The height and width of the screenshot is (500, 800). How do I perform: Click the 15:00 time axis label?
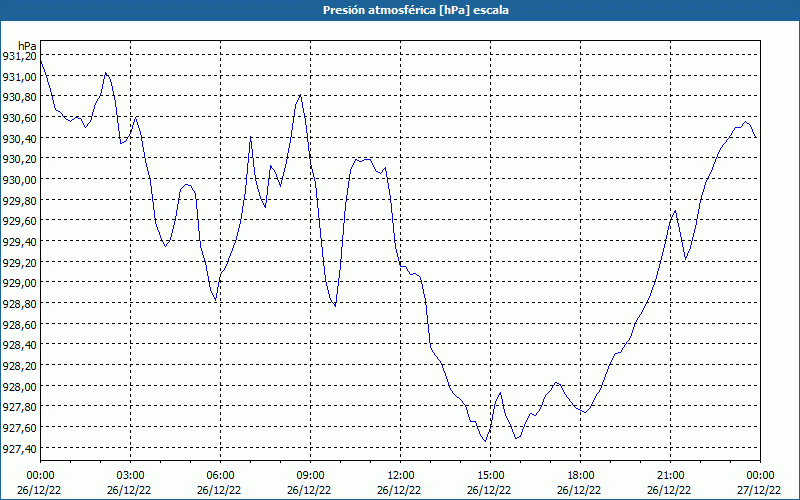(490, 476)
